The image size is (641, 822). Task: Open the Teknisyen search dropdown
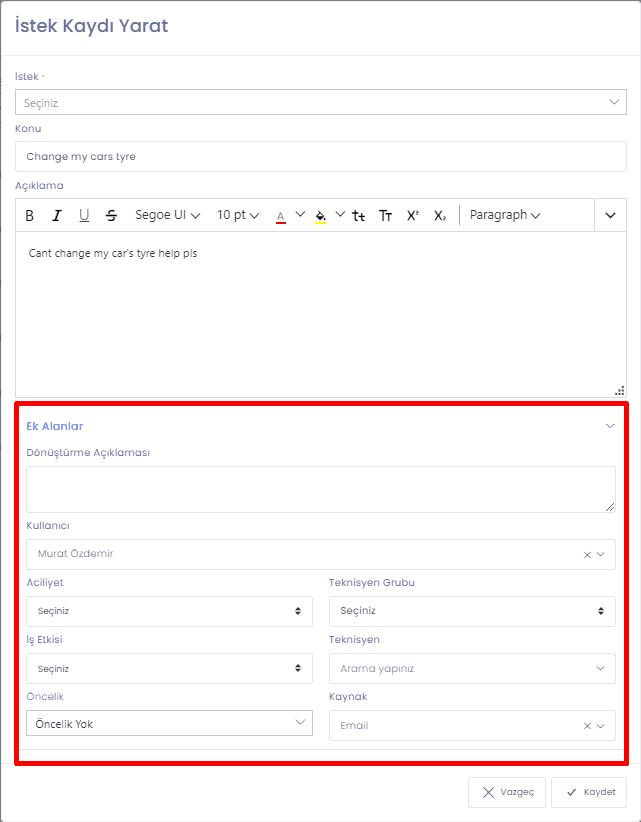[x=472, y=668]
